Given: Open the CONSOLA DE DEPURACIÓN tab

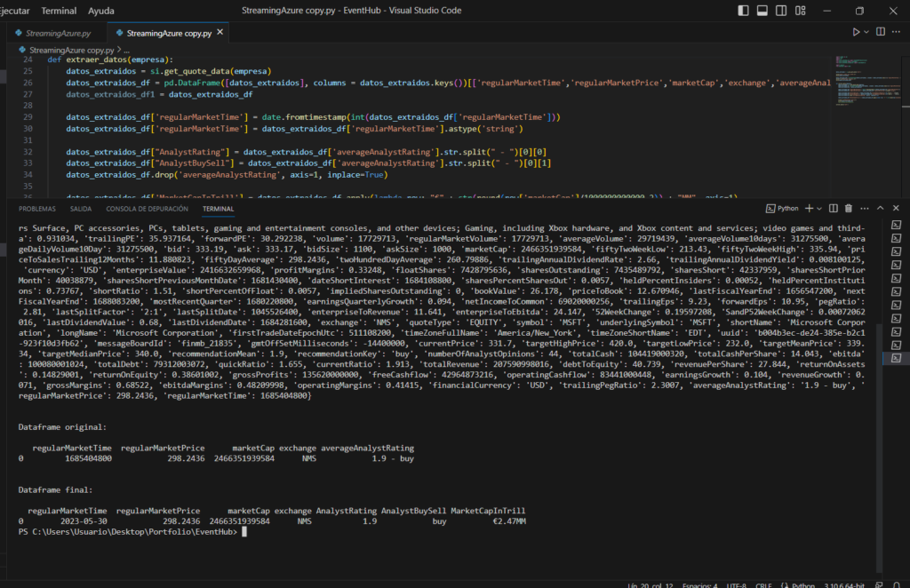Looking at the screenshot, I should coord(147,209).
